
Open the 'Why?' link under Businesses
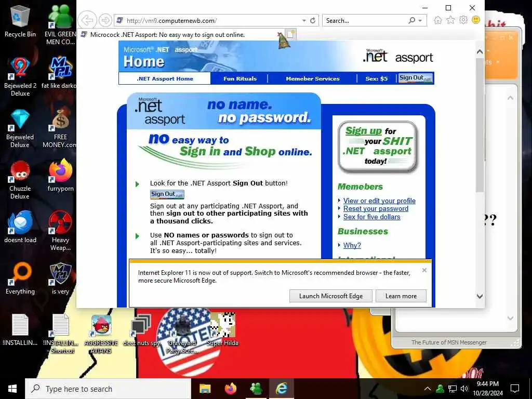click(x=352, y=245)
